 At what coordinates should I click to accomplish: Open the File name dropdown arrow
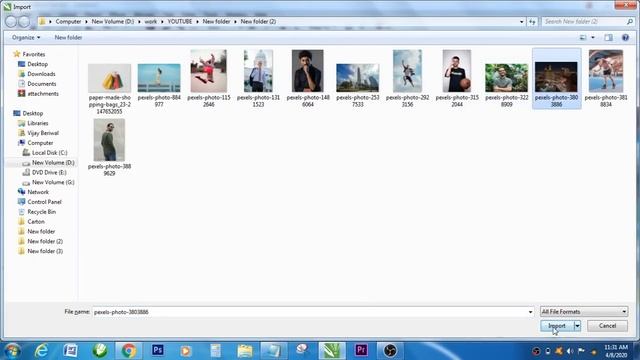point(530,312)
